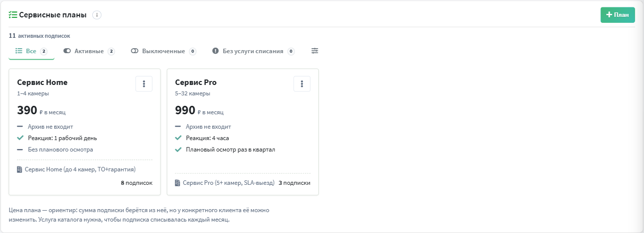Click the info icon beside Сервисные планы

click(x=97, y=15)
